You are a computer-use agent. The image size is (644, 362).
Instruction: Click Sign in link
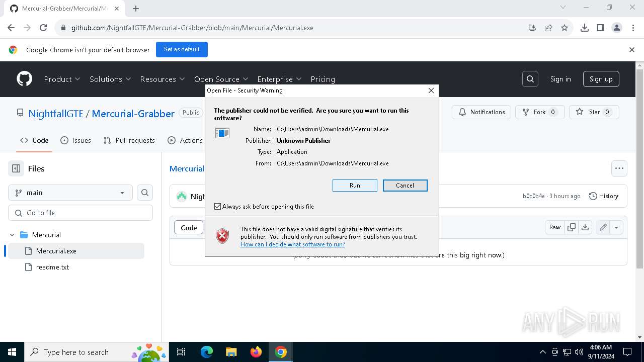[560, 79]
